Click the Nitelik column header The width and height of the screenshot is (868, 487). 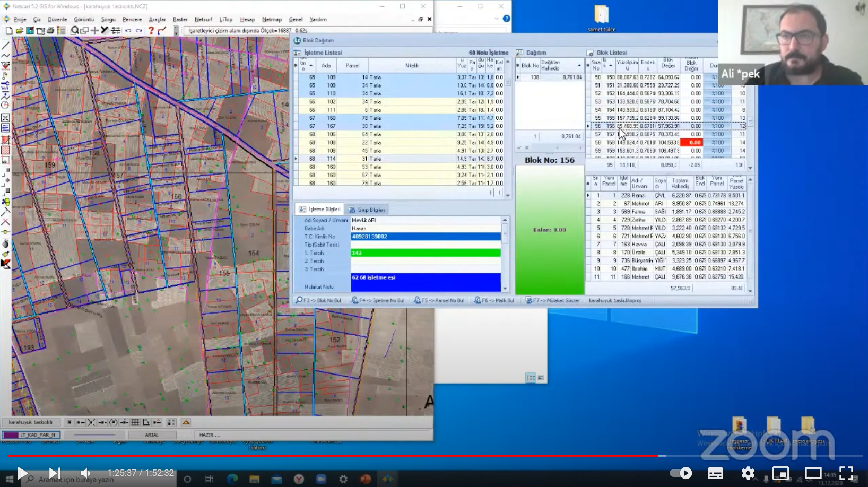pos(412,66)
